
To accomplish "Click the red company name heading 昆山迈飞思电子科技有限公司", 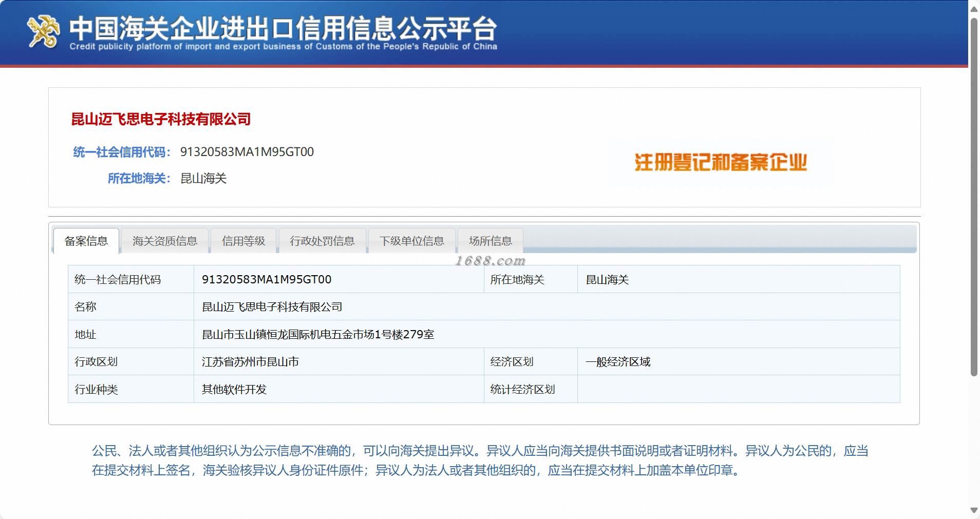I will 161,119.
